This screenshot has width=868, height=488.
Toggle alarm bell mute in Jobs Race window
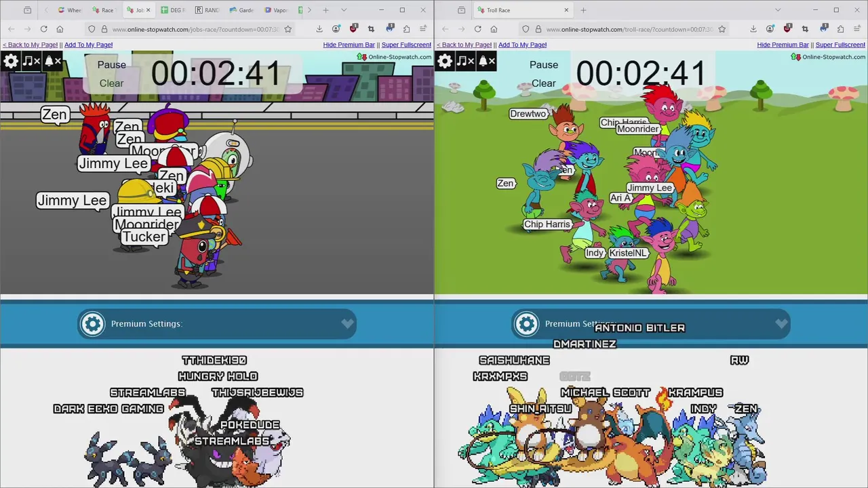52,62
